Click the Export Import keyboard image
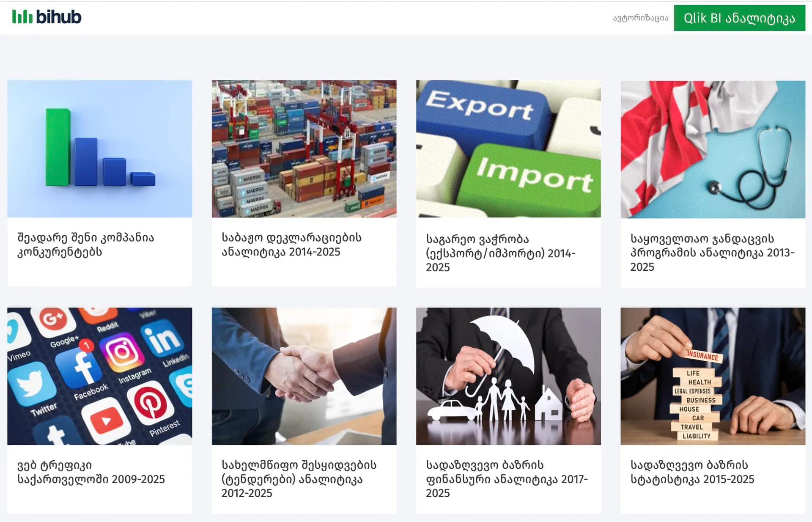Viewport: 812px width, 522px height. coord(508,149)
